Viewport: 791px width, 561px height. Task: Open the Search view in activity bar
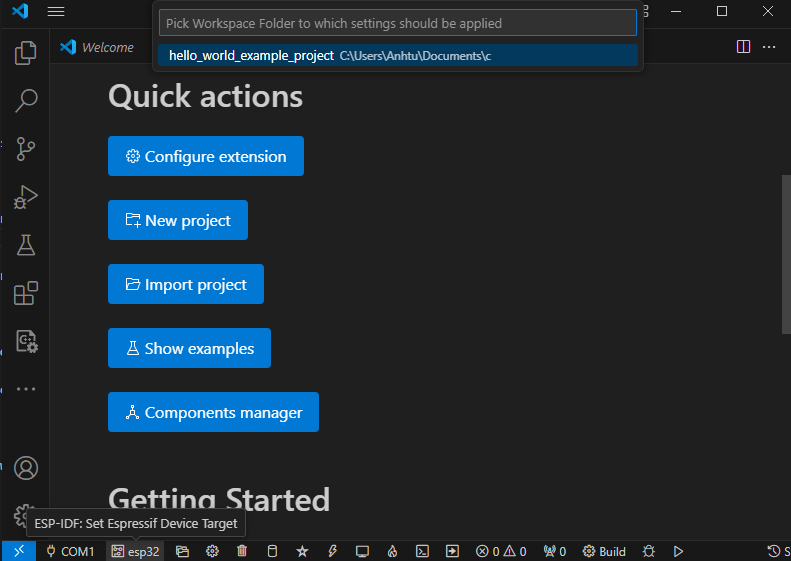pyautogui.click(x=25, y=100)
